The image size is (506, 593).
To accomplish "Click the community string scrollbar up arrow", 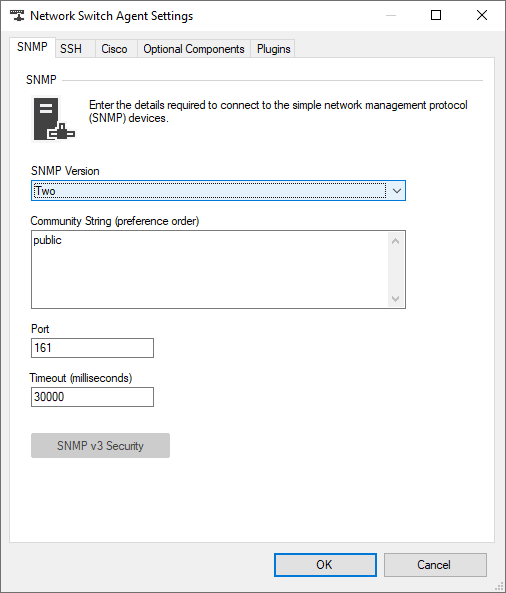I will [x=396, y=241].
